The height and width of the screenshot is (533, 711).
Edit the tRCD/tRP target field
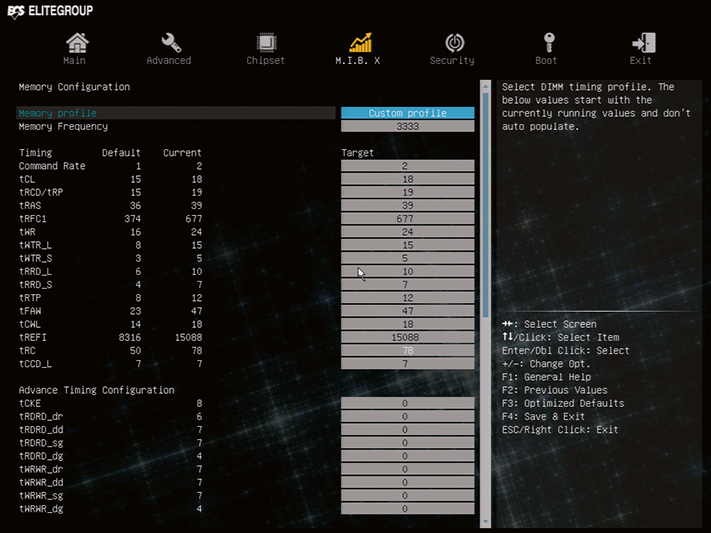(408, 192)
